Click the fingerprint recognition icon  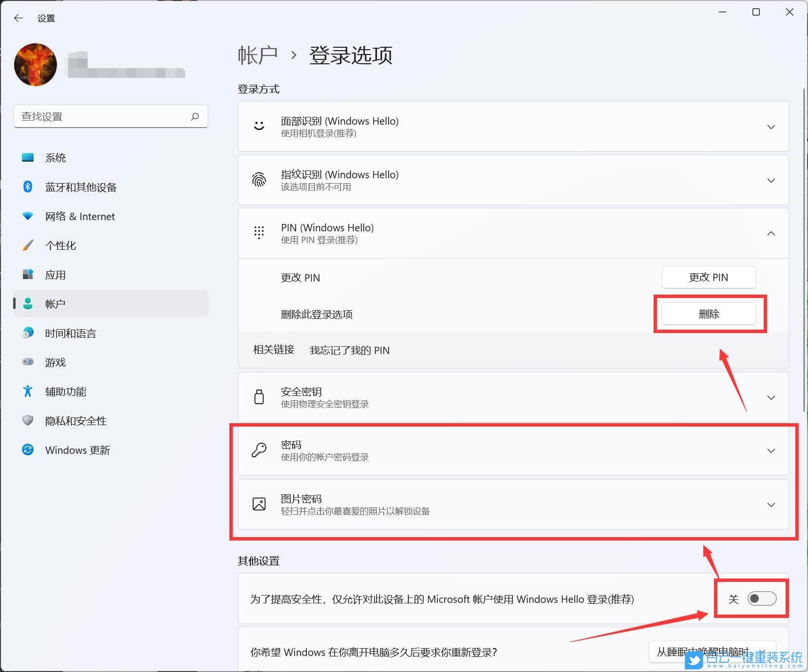(259, 180)
